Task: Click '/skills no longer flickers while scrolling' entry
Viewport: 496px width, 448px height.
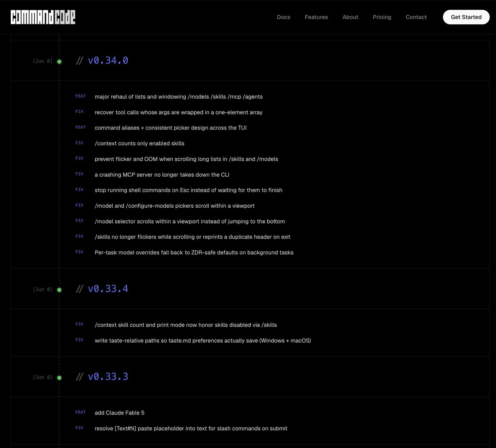Action: [x=193, y=237]
